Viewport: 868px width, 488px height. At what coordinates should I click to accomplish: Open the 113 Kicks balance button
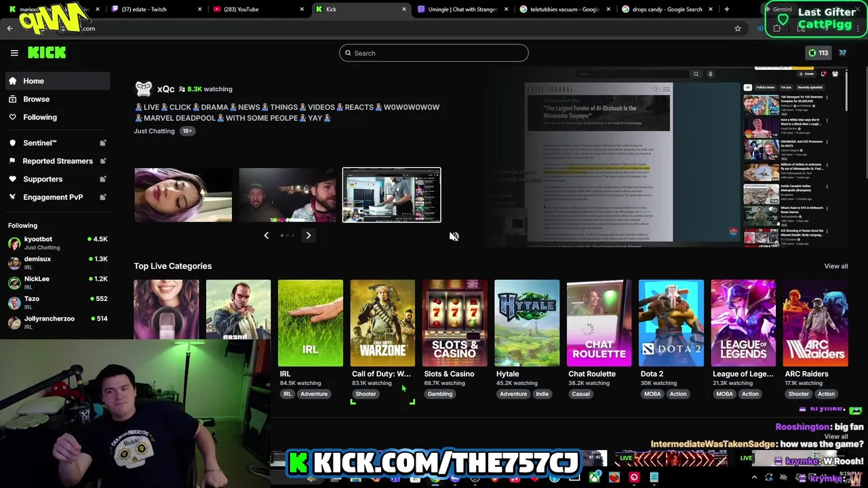(818, 53)
